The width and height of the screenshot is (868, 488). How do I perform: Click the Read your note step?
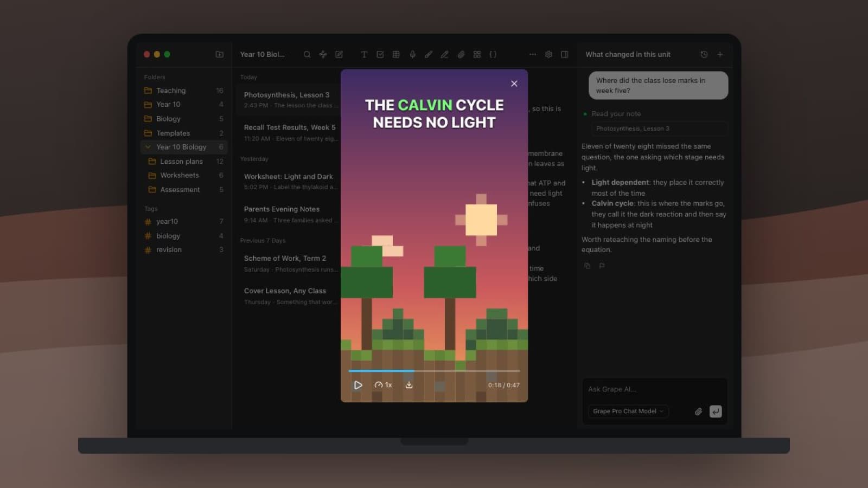tap(616, 114)
